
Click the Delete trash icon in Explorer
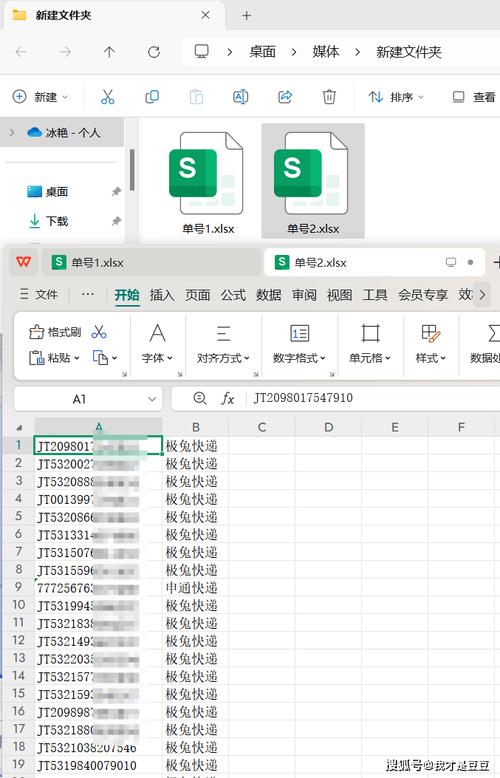point(329,97)
